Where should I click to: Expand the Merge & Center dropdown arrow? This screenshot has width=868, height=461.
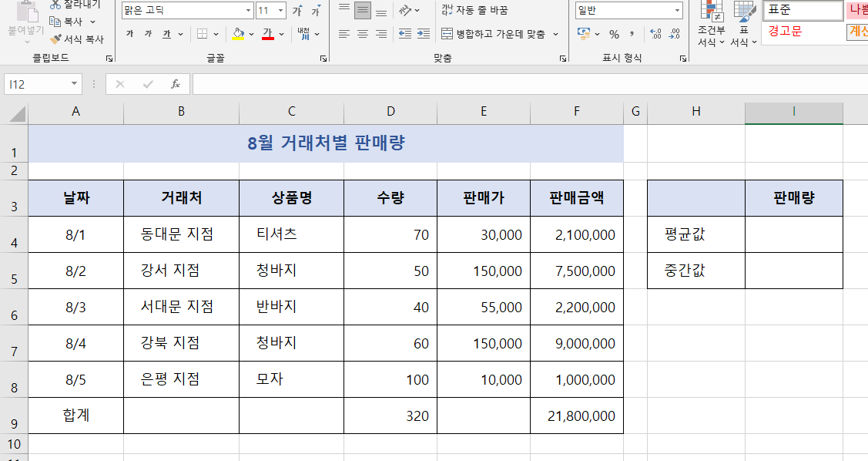pyautogui.click(x=555, y=35)
